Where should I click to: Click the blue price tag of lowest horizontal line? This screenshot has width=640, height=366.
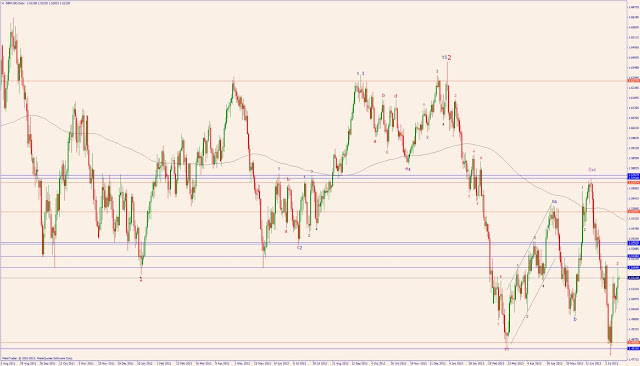pos(633,348)
